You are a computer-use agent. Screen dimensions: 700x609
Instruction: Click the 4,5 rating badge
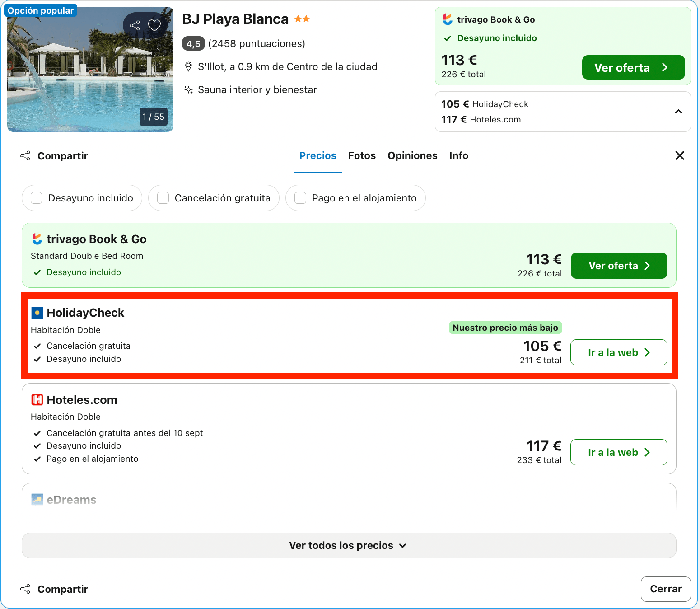pos(193,44)
